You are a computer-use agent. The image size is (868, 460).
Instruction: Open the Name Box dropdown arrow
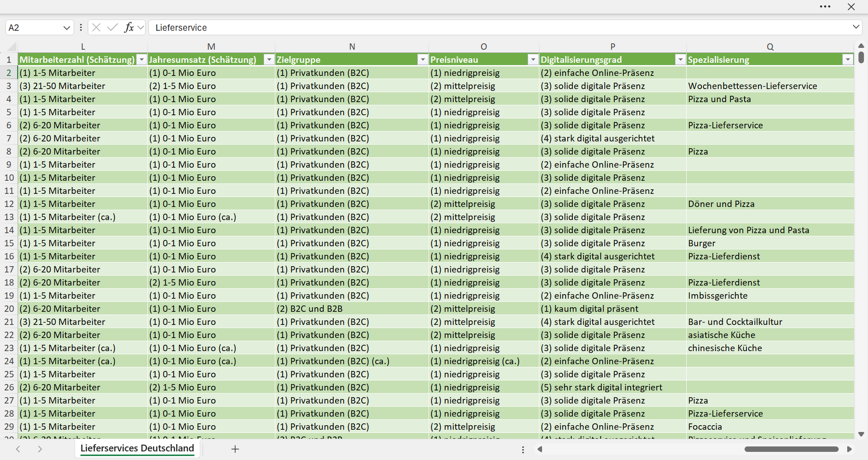click(x=67, y=28)
